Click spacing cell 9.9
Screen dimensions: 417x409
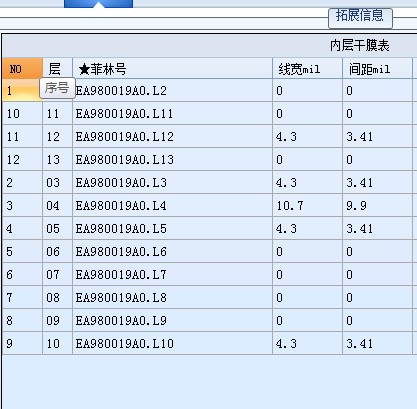[x=378, y=206]
